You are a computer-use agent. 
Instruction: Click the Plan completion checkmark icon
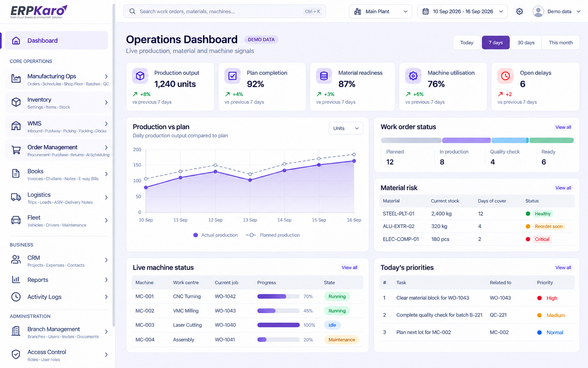(x=232, y=76)
